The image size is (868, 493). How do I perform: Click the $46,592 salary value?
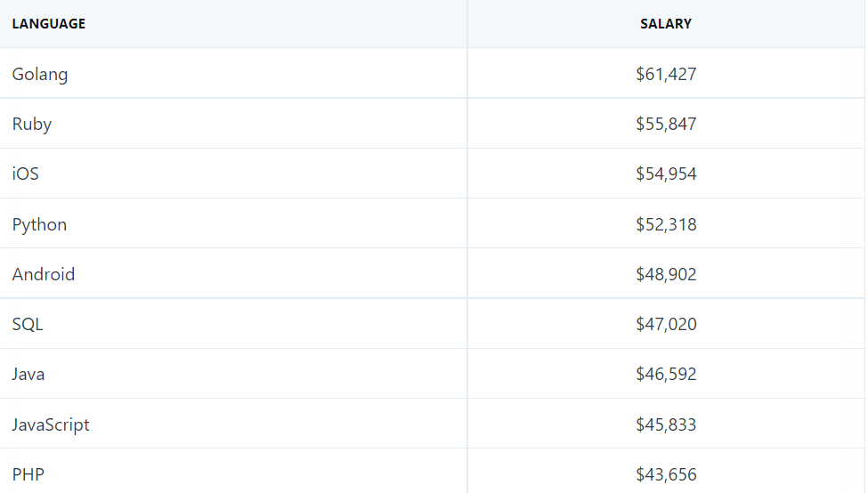tap(666, 374)
